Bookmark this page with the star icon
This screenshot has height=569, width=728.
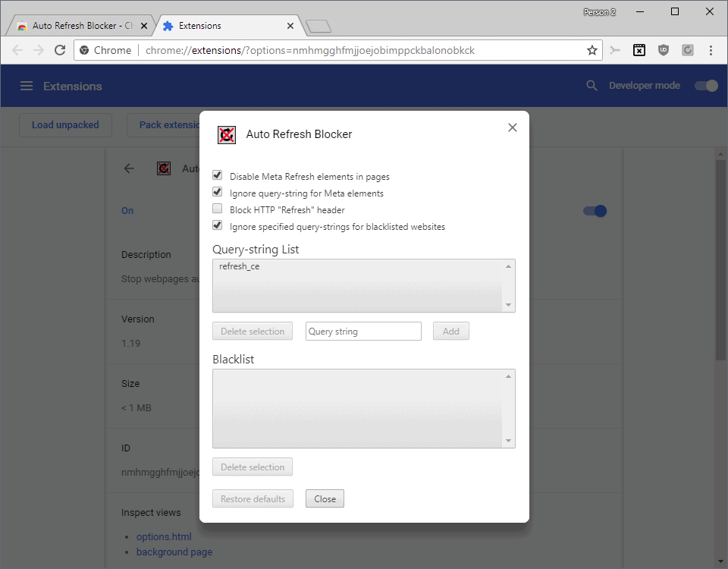pos(592,50)
